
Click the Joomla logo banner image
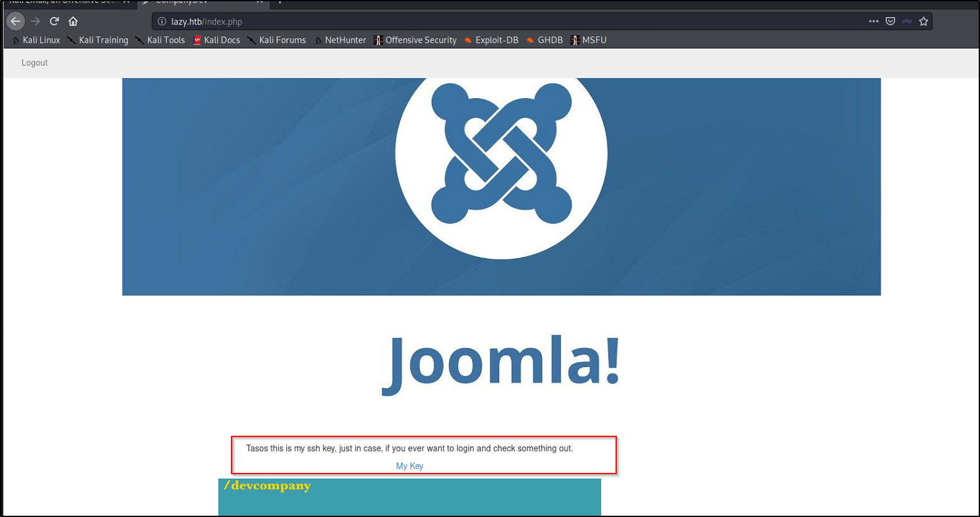502,186
